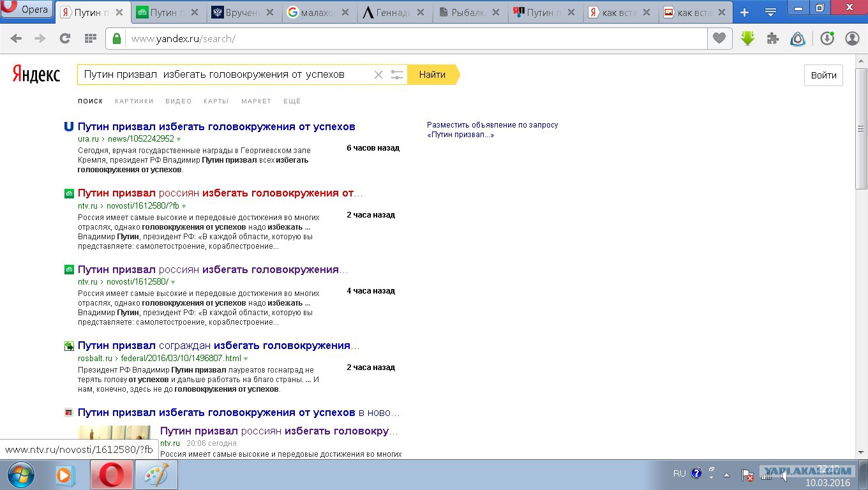
Task: Clear the search query with the X
Action: [x=378, y=75]
